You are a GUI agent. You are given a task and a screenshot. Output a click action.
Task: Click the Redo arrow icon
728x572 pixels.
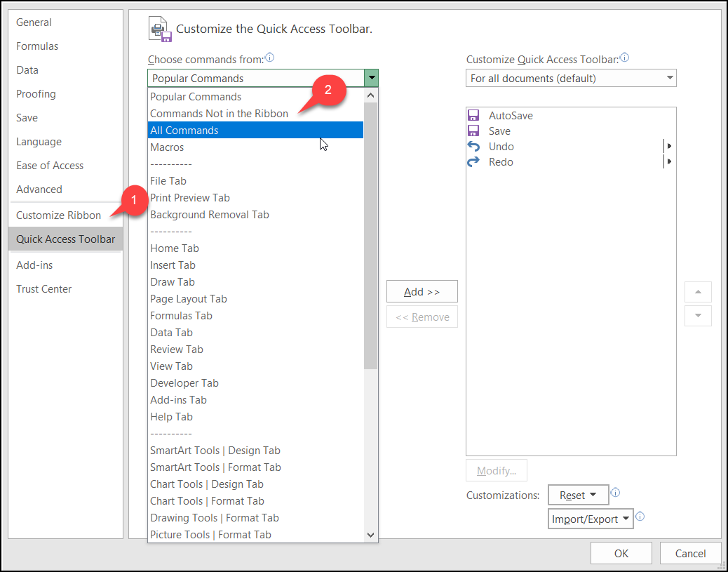pyautogui.click(x=474, y=162)
